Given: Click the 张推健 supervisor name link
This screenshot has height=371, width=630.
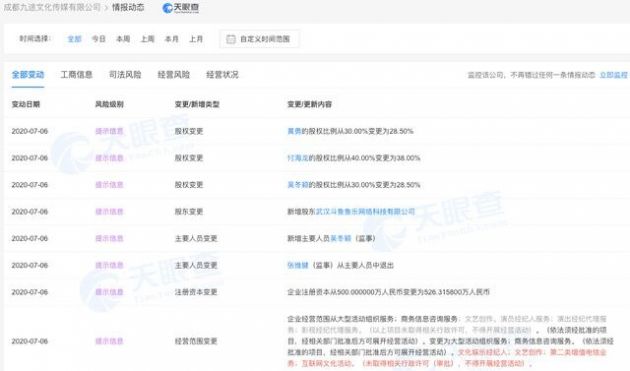Looking at the screenshot, I should 297,265.
